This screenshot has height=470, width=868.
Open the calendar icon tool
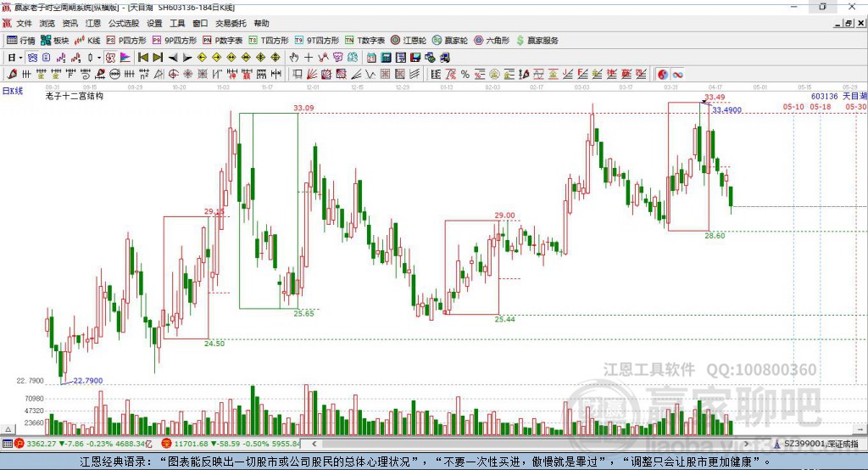pyautogui.click(x=371, y=58)
